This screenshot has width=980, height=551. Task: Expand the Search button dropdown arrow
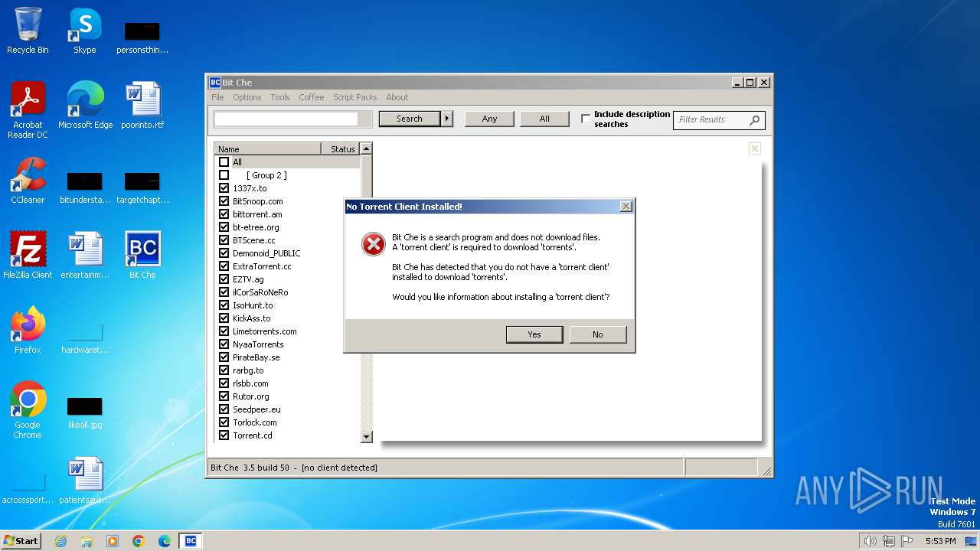click(447, 119)
